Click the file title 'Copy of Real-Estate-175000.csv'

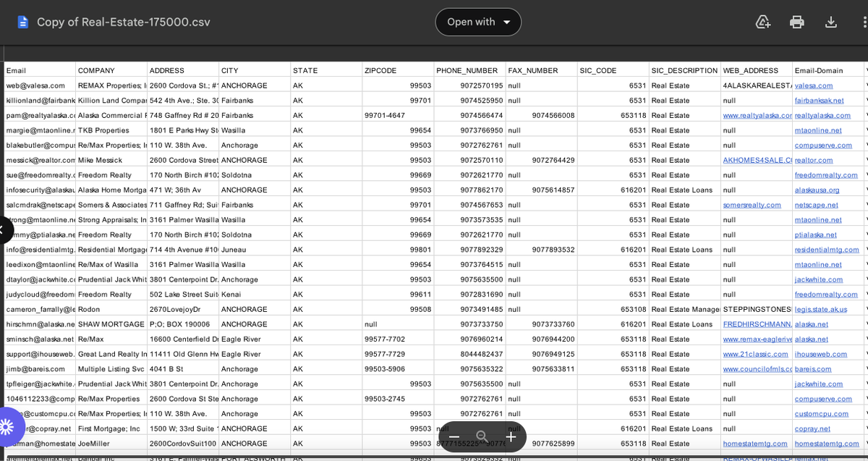(x=124, y=22)
